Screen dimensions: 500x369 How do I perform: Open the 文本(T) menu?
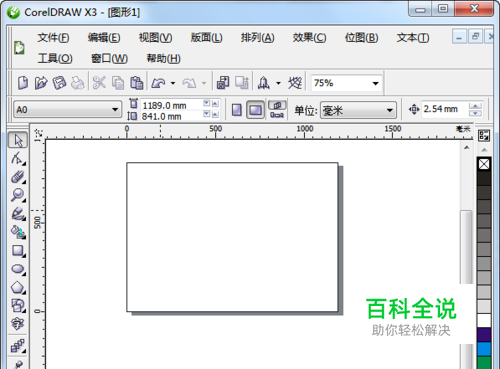click(413, 37)
